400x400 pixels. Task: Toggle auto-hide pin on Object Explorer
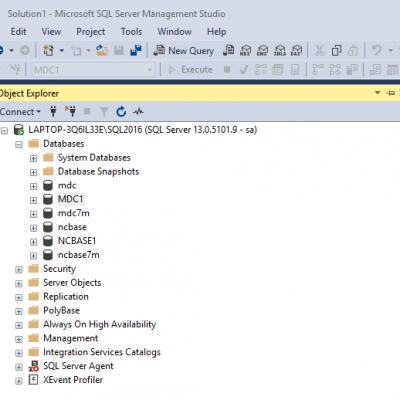point(391,93)
